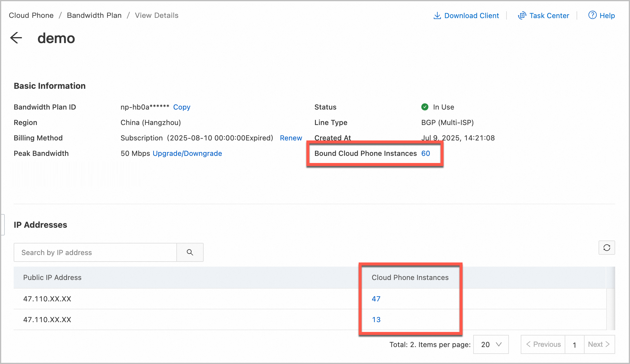Select the page number box showing 1
Screen dimensions: 630x364
[x=574, y=344]
